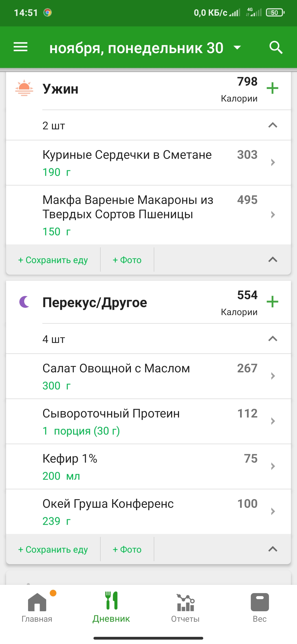The image size is (297, 644).
Task: Tap the search magnifier icon
Action: (276, 47)
